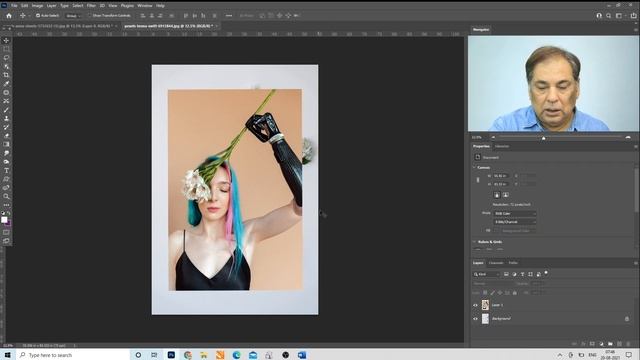Click the Windows Start button

pos(7,355)
